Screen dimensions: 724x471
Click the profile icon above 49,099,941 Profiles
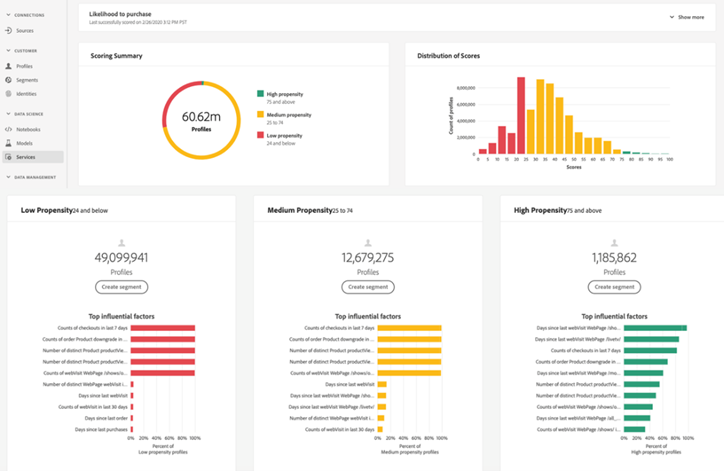pos(122,243)
